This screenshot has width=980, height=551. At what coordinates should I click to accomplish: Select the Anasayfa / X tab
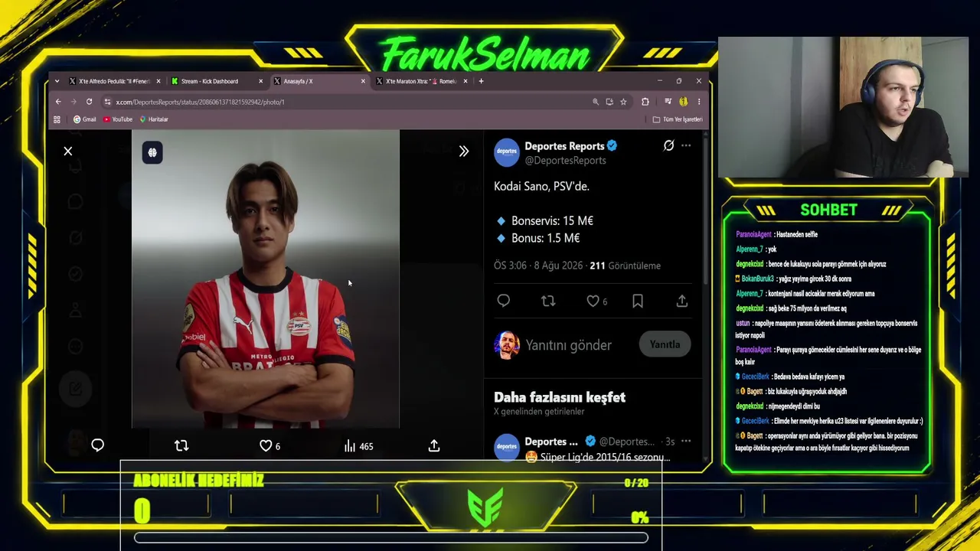tap(299, 81)
